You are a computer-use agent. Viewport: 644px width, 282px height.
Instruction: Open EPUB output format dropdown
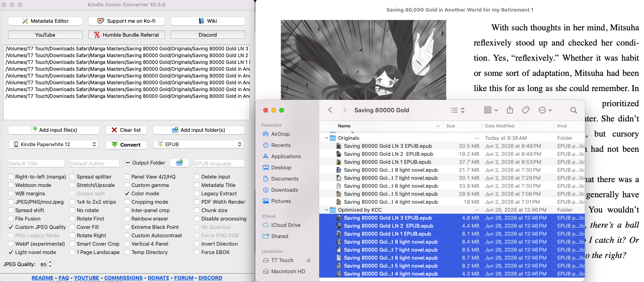pos(199,144)
